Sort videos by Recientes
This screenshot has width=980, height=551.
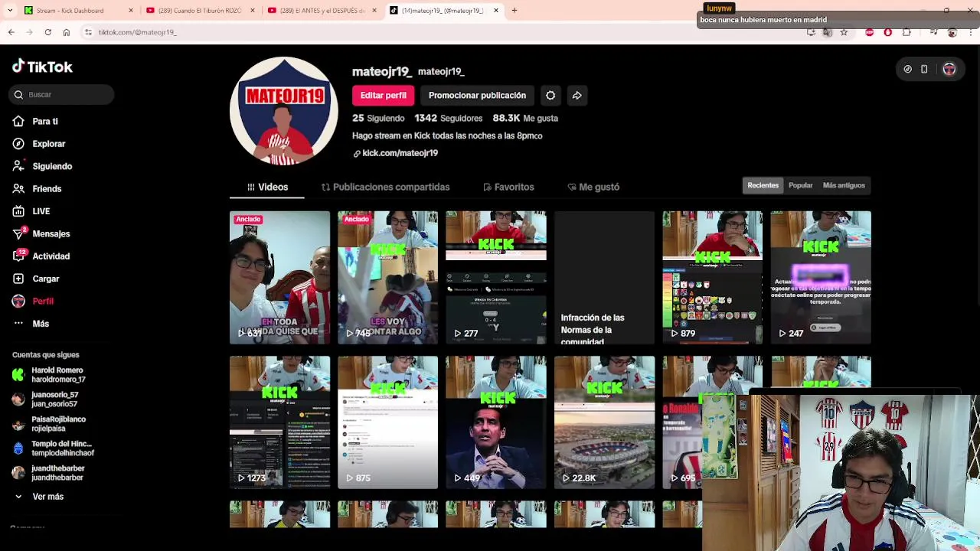763,185
